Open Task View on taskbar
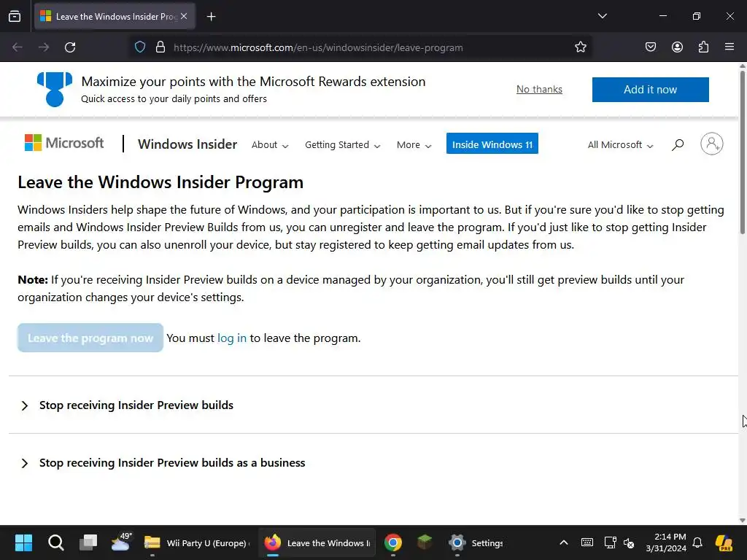Viewport: 747px width, 560px height. [x=88, y=542]
